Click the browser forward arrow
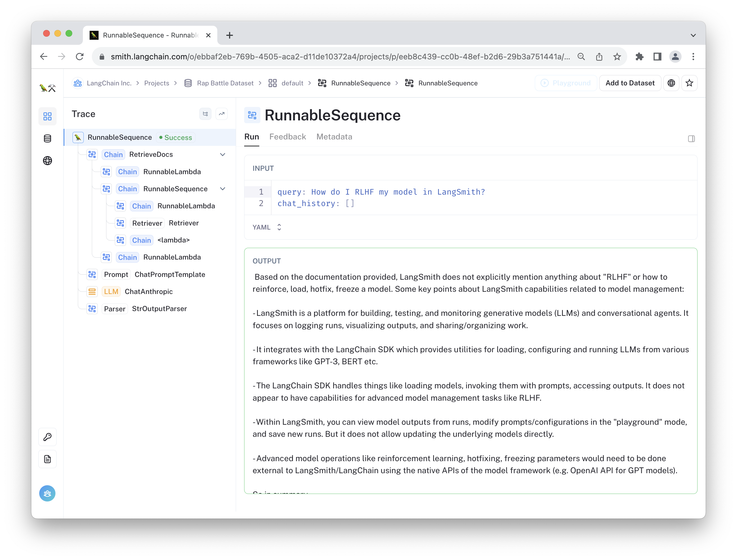This screenshot has height=560, width=737. pos(62,57)
